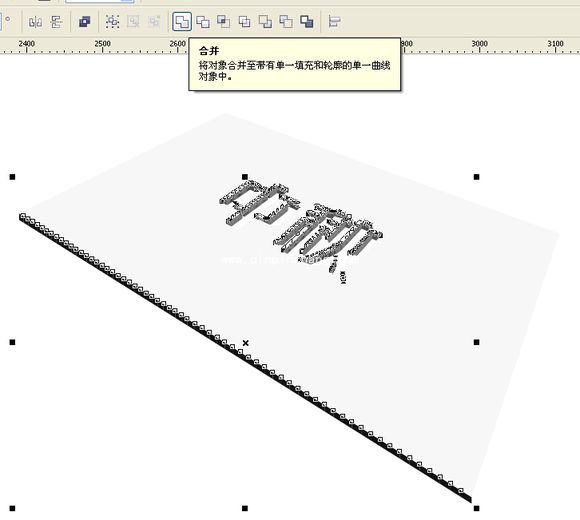This screenshot has width=580, height=520.
Task: Click the Create Boundary icon
Action: [307, 22]
